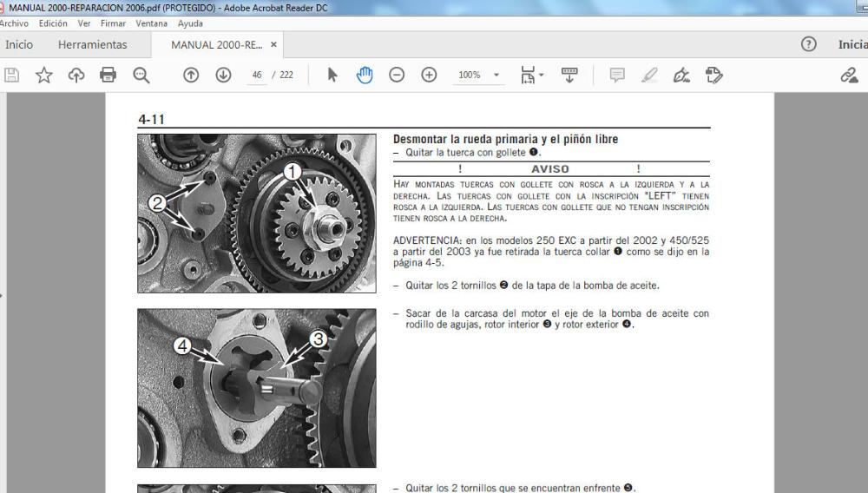Click the fit page display icon

[528, 75]
